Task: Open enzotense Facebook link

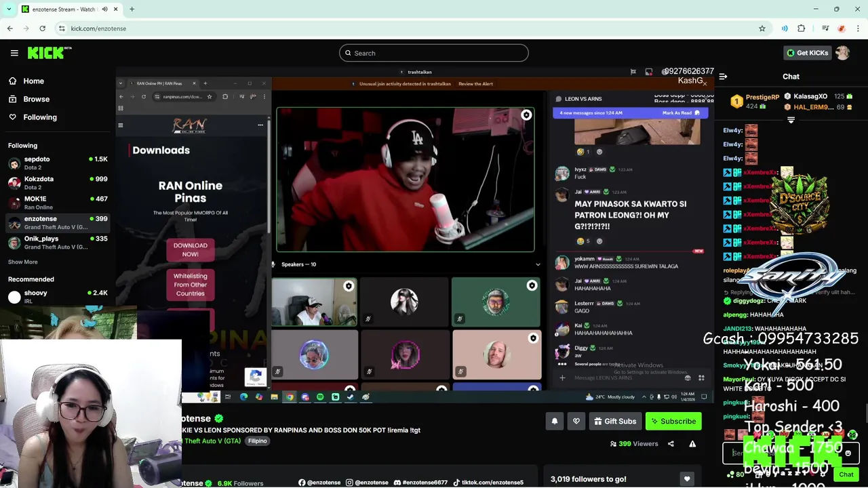Action: point(319,483)
